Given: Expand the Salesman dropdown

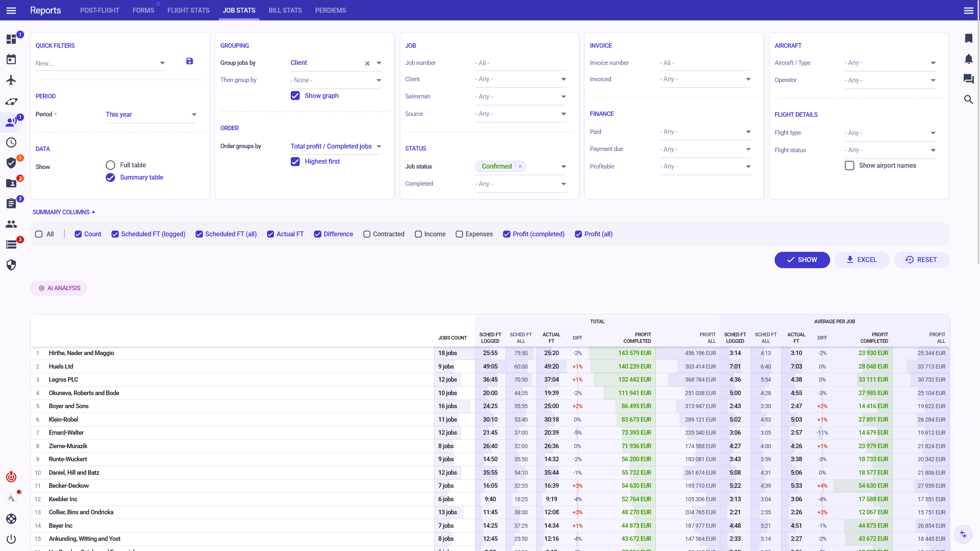Looking at the screenshot, I should [521, 97].
